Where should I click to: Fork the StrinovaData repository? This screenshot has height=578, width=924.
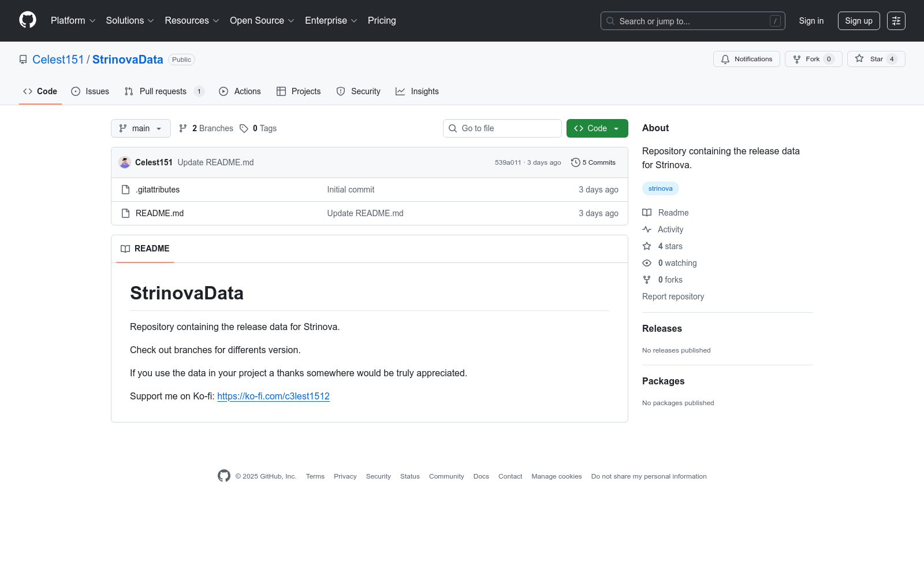click(813, 59)
